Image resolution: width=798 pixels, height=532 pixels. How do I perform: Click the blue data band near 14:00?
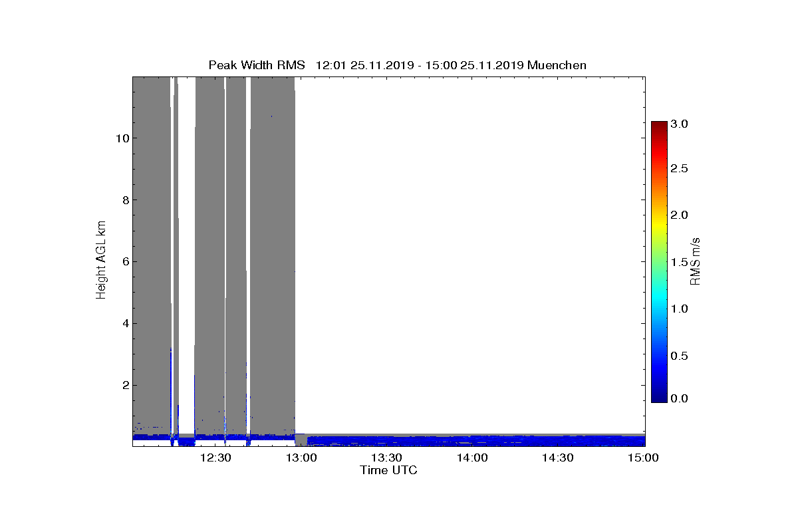click(473, 440)
